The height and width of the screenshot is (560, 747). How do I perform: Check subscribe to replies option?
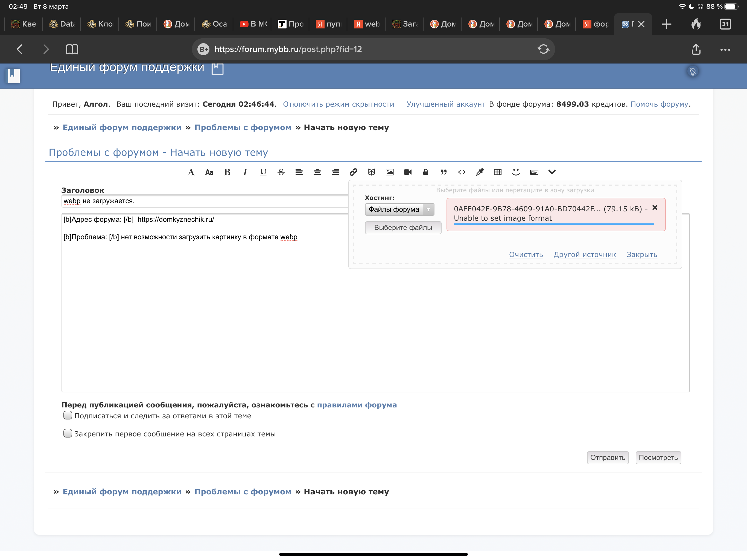[x=68, y=415]
